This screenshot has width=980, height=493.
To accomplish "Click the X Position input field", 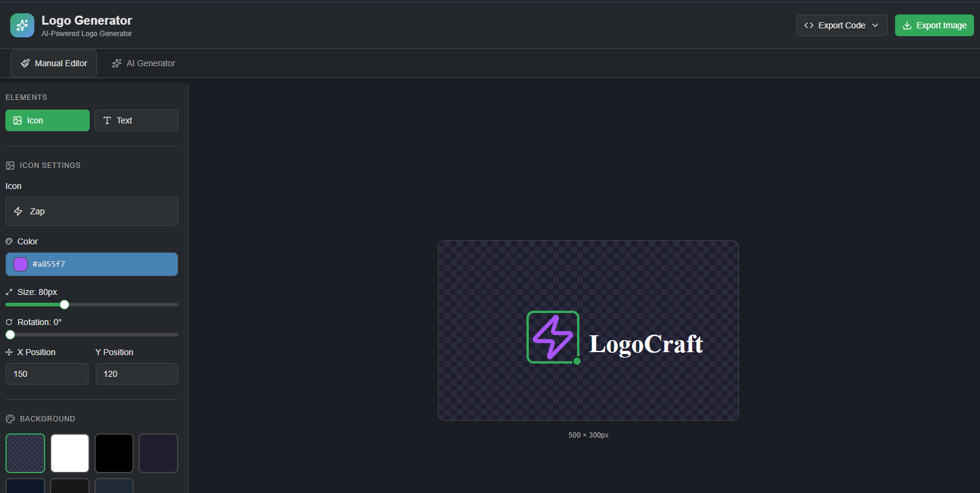I will pyautogui.click(x=47, y=374).
